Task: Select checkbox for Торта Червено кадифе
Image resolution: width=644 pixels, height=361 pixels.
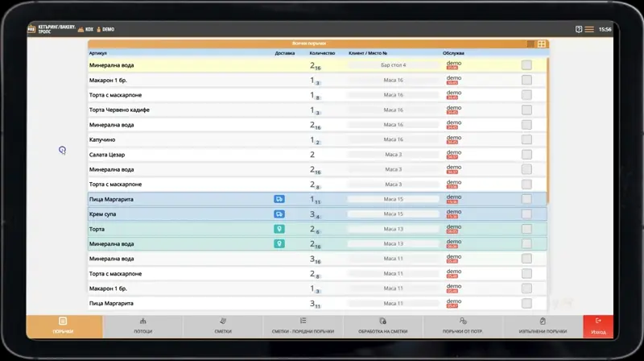Action: tap(526, 110)
